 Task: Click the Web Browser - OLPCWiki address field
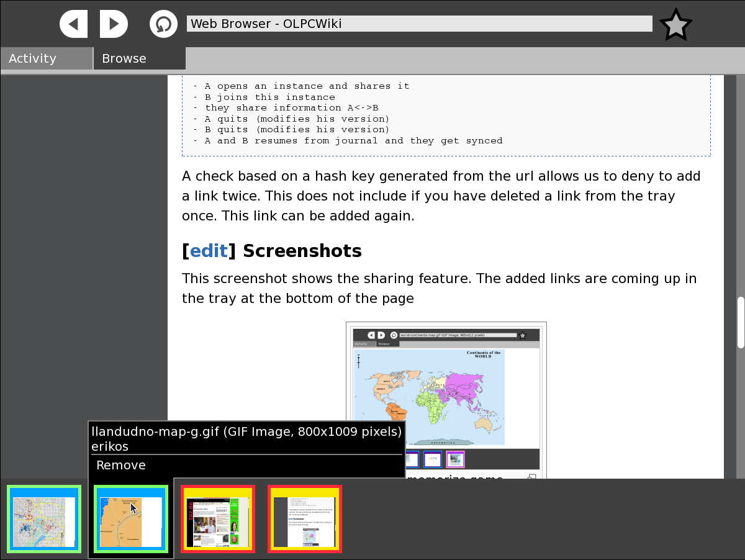pos(419,24)
